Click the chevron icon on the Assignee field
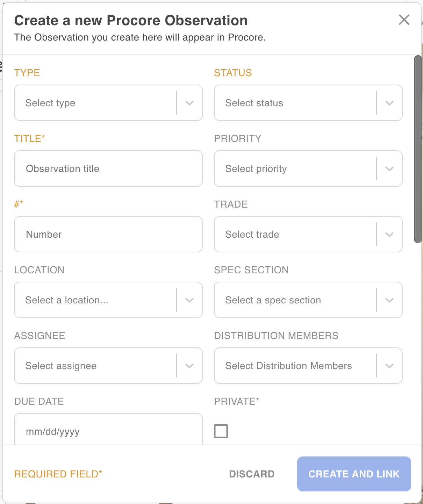Image resolution: width=423 pixels, height=504 pixels. coord(190,366)
